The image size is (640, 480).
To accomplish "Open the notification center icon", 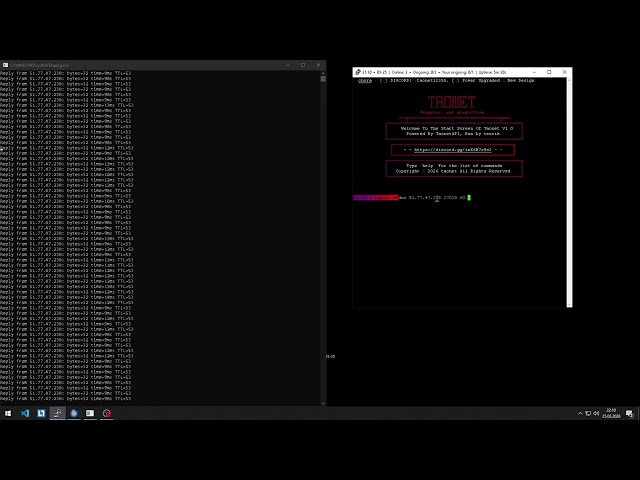I will click(629, 413).
